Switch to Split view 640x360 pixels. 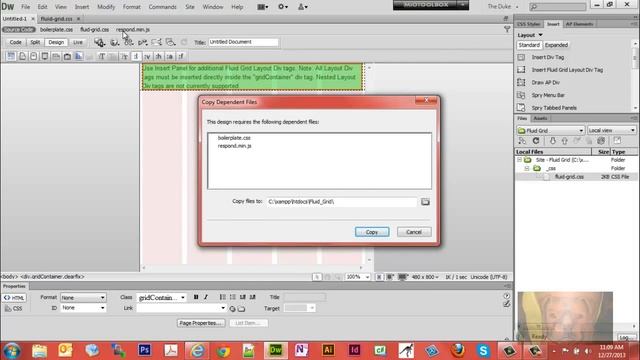tap(35, 42)
